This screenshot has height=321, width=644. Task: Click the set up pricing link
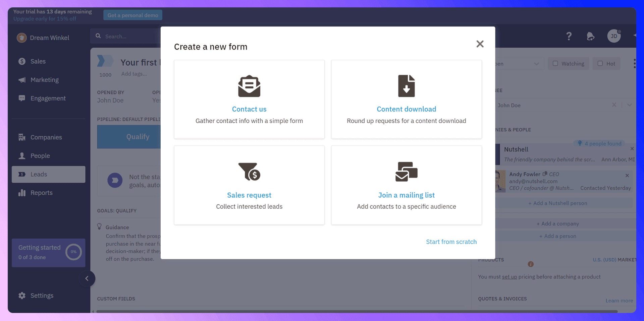click(x=509, y=277)
